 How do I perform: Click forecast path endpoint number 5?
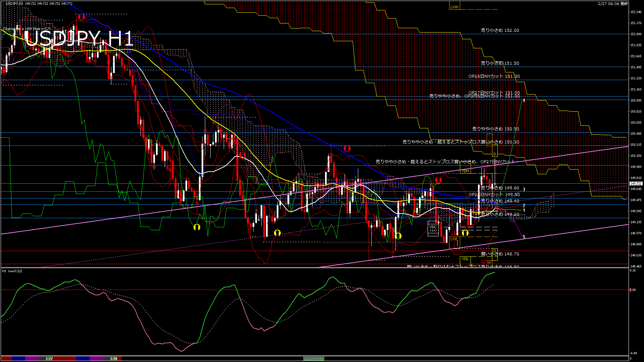524,237
